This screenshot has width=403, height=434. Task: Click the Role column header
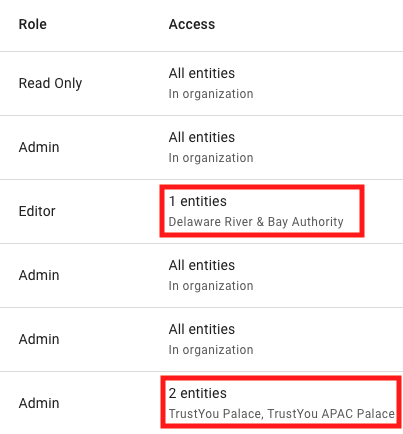coord(33,24)
